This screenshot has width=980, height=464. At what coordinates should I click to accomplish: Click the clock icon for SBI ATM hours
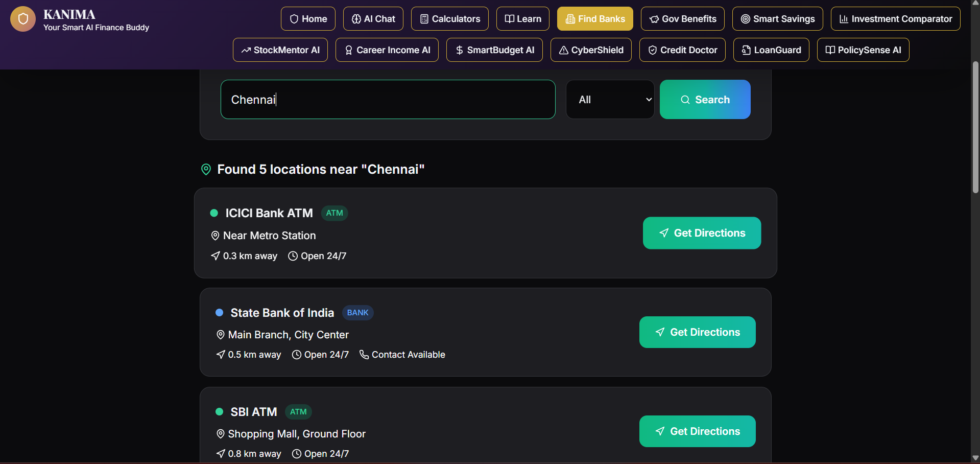click(x=297, y=454)
